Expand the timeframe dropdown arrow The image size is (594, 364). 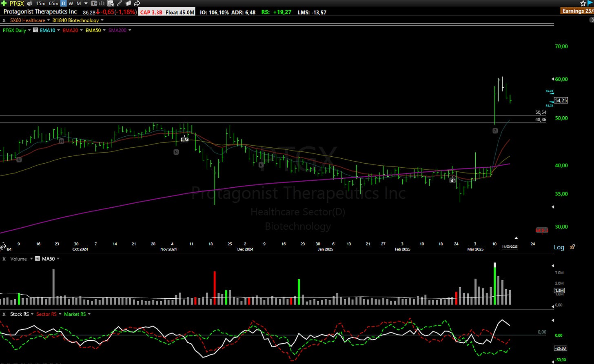86,3
